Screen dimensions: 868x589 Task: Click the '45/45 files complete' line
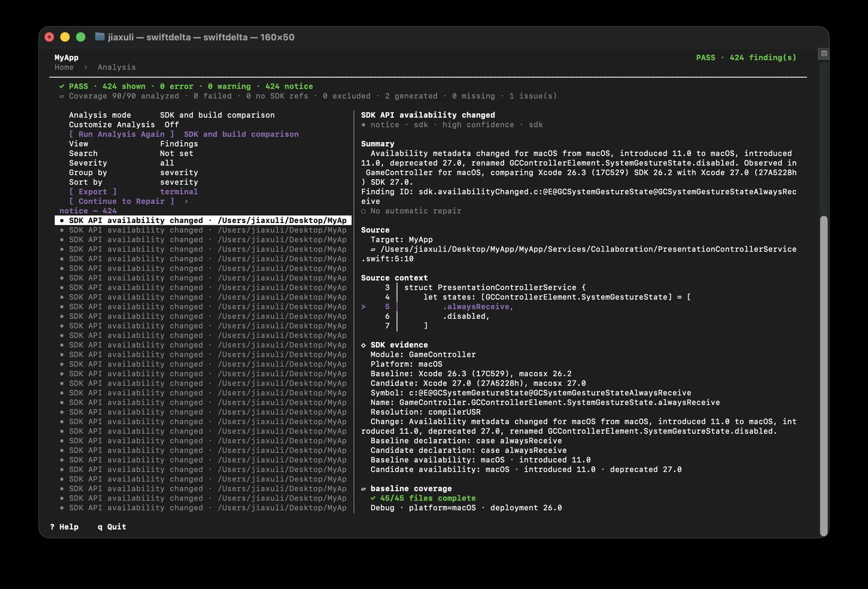(423, 498)
